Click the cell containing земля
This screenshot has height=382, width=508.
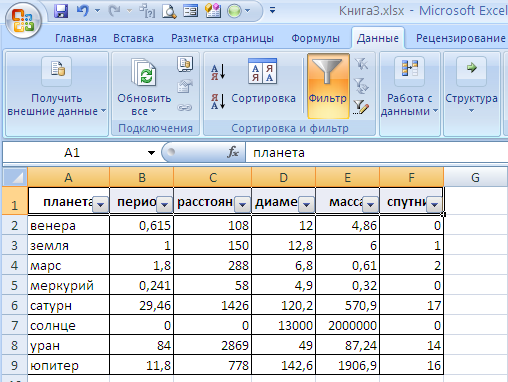pyautogui.click(x=69, y=245)
